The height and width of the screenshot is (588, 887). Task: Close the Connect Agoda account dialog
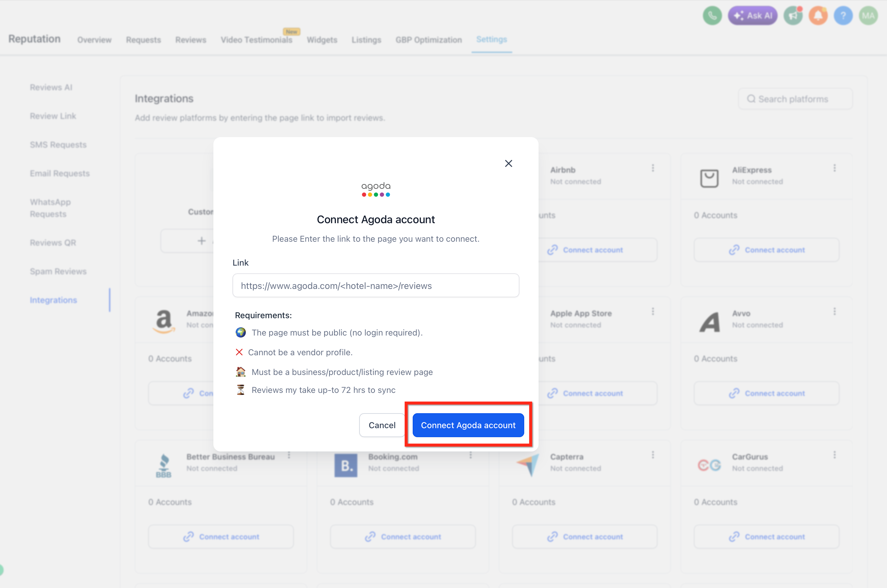click(508, 163)
